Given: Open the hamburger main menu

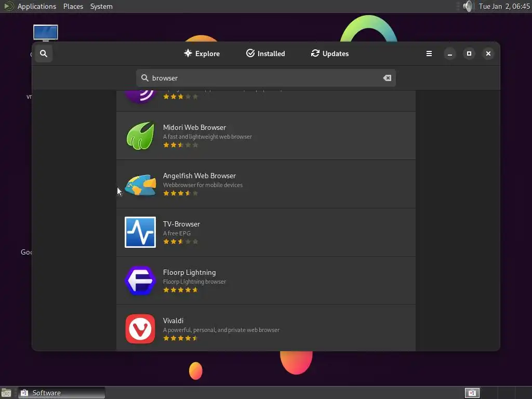Looking at the screenshot, I should point(429,54).
